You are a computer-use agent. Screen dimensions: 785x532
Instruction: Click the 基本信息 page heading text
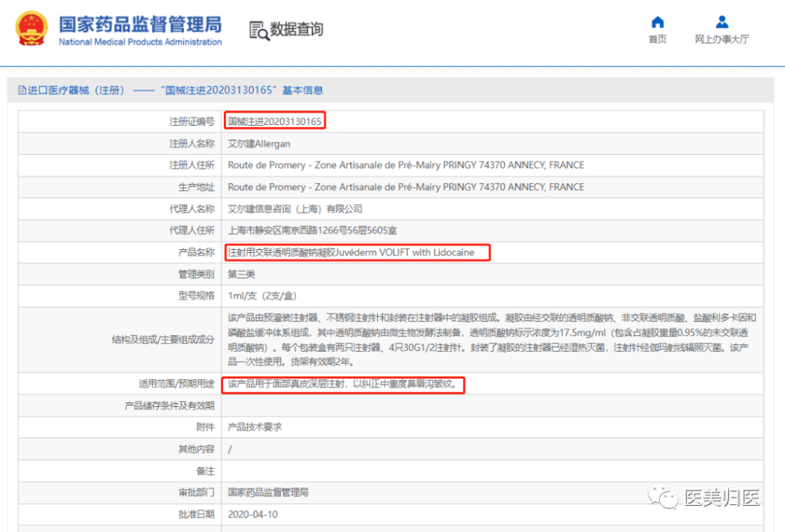tap(302, 90)
